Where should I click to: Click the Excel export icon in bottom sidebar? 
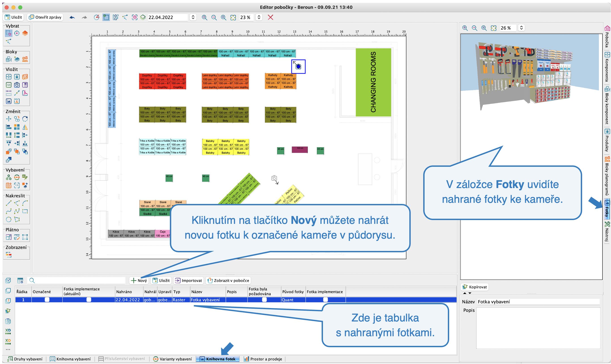(8, 331)
